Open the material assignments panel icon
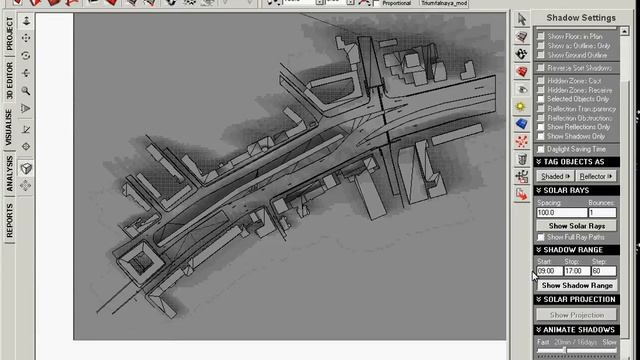640x360 pixels. tap(522, 54)
